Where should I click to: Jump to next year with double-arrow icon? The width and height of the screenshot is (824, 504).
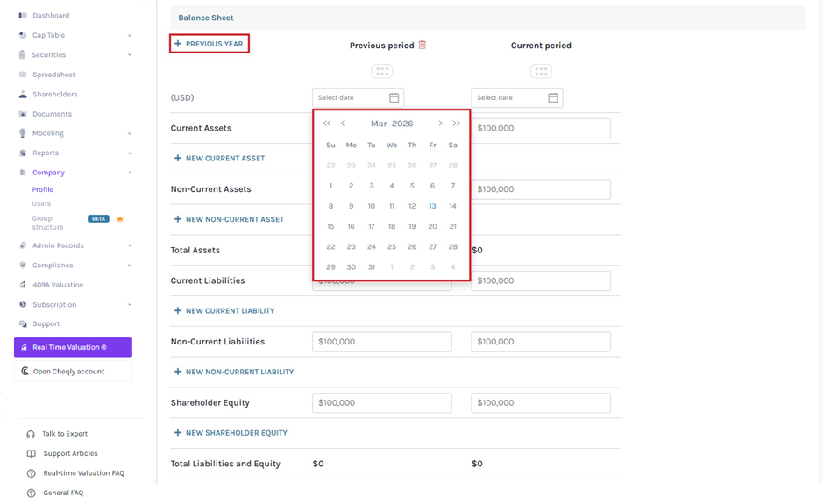click(x=456, y=124)
